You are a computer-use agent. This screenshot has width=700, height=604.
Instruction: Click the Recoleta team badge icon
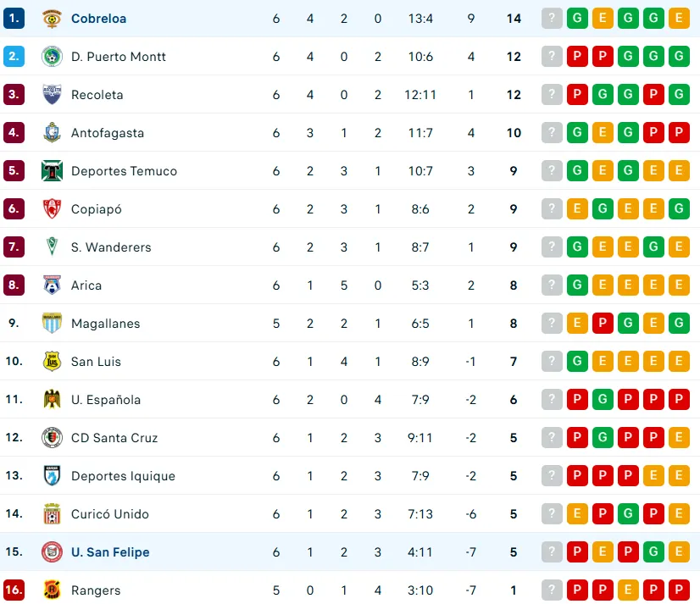[52, 95]
